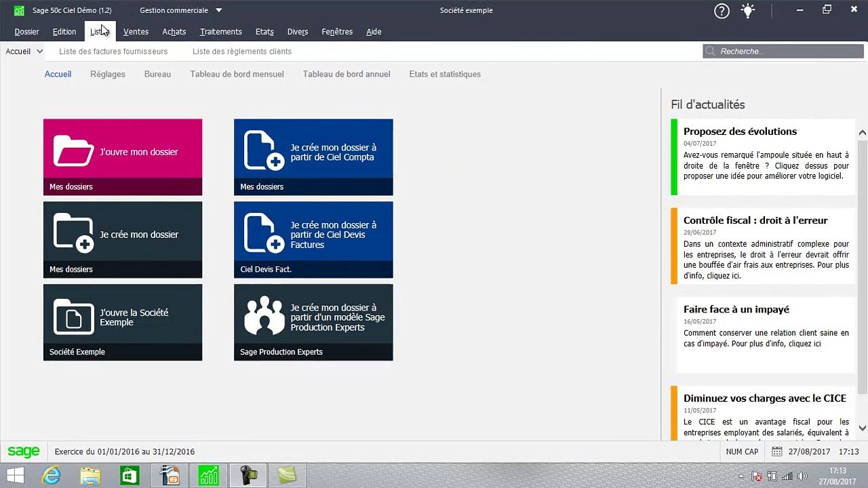Click the battery power icon in system tray
This screenshot has width=868, height=488.
[x=772, y=476]
